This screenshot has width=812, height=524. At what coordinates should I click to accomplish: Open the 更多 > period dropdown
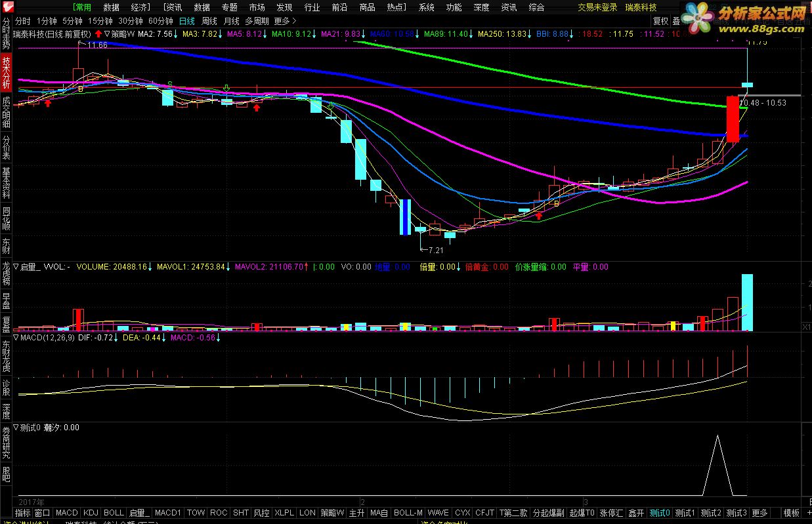click(x=285, y=21)
